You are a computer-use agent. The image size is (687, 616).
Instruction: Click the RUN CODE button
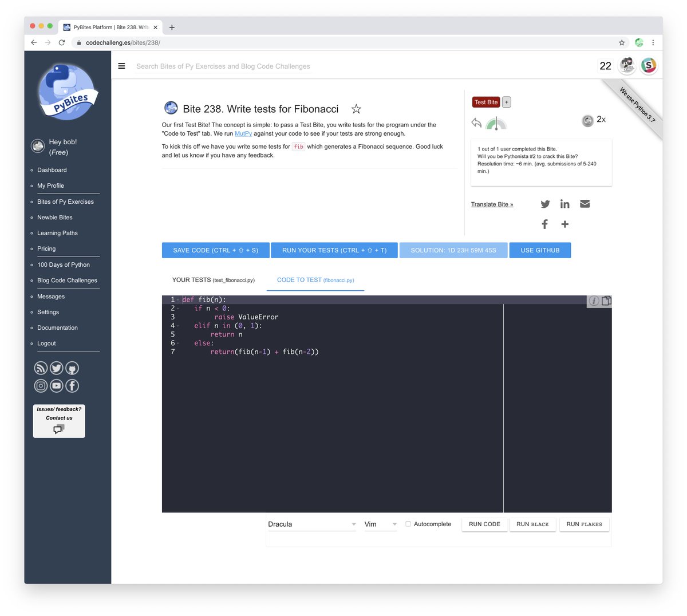tap(484, 524)
